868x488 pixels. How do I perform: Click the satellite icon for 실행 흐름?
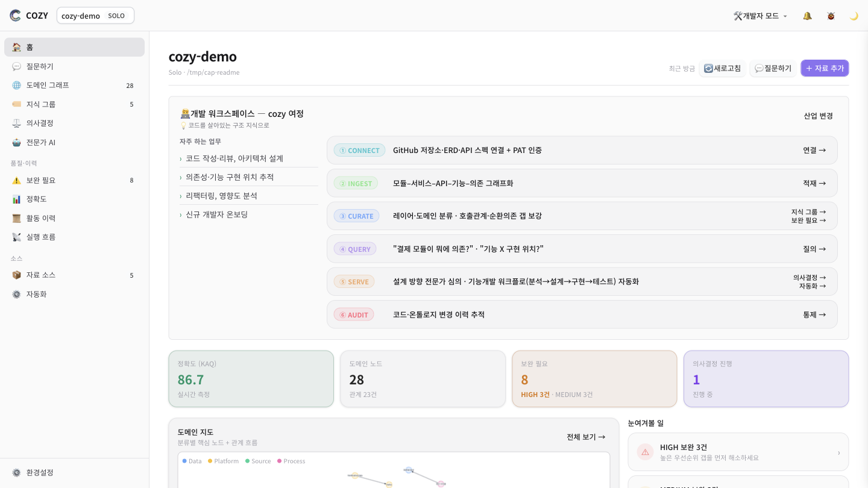tap(16, 237)
